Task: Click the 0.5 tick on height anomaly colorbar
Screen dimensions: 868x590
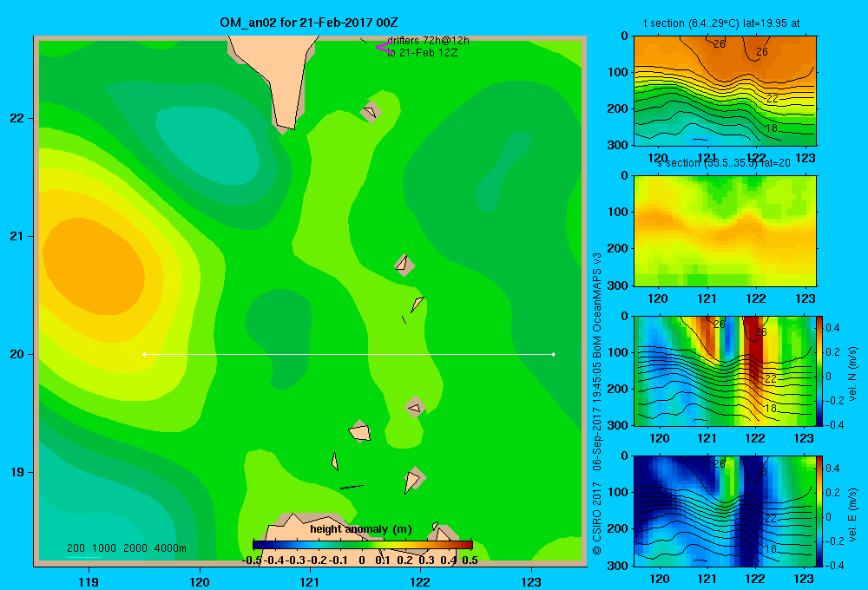Action: [470, 560]
